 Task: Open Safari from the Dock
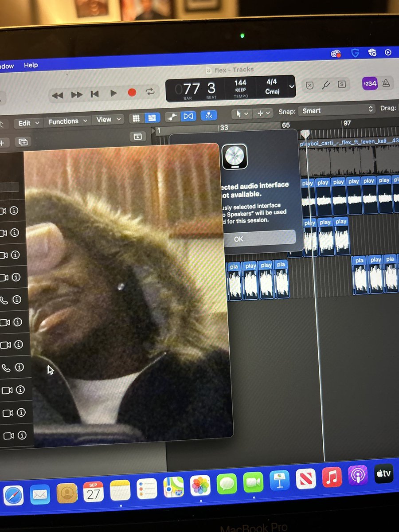[x=13, y=496]
